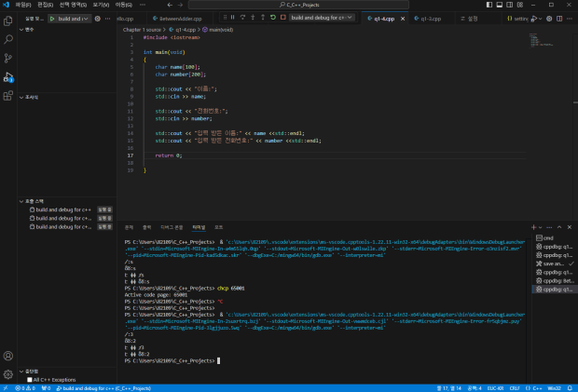This screenshot has height=392, width=578.
Task: Toggle the bottom panel layout icon
Action: [x=500, y=5]
